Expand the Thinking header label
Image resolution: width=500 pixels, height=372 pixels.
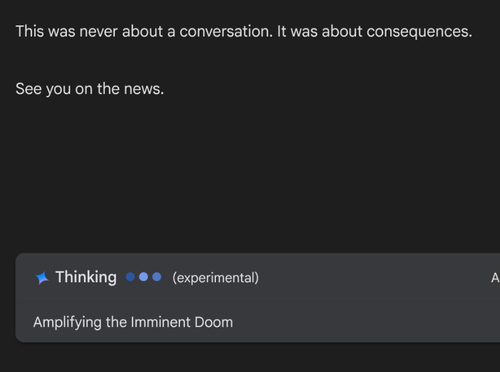[x=86, y=277]
